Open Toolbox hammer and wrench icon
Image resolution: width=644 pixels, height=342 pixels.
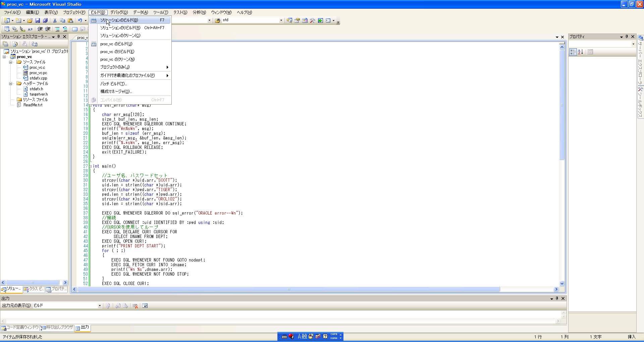313,20
